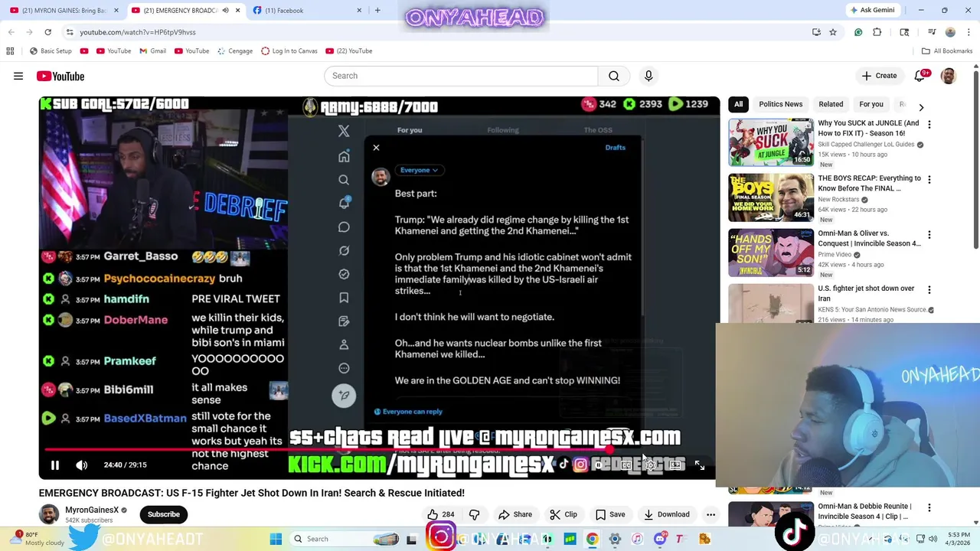Open options for U.S. fighter jet video

929,289
